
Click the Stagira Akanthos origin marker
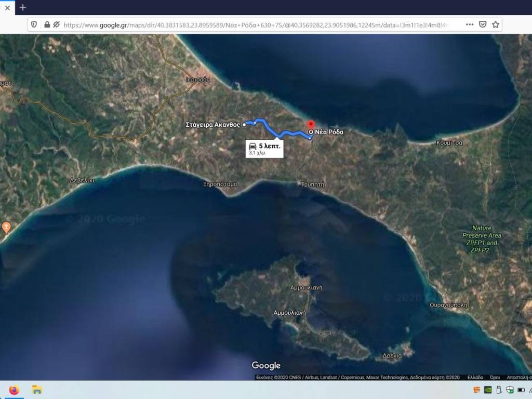[x=244, y=125]
